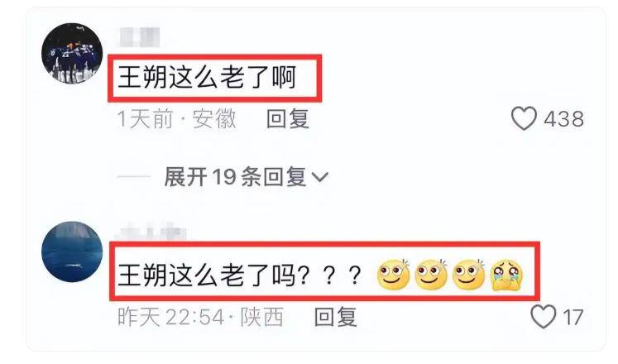Click the chevron next to 展开19条回复
Image resolution: width=618 pixels, height=364 pixels.
[x=319, y=177]
